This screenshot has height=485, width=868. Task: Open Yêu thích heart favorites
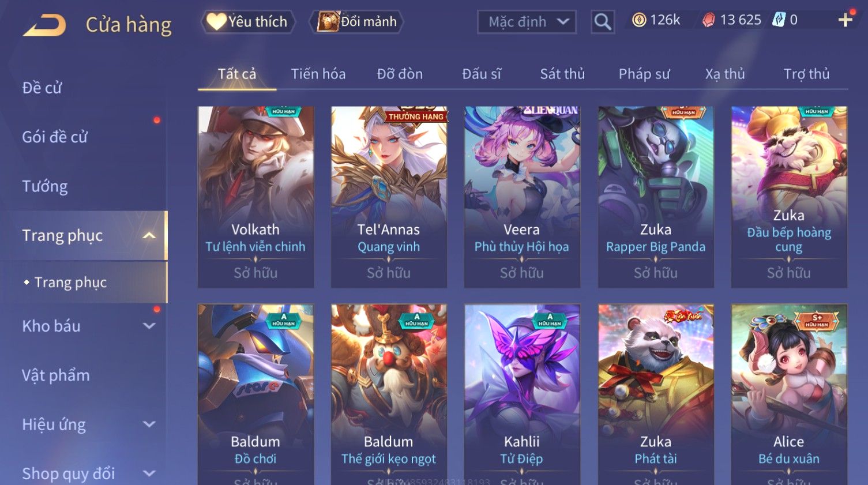[248, 22]
